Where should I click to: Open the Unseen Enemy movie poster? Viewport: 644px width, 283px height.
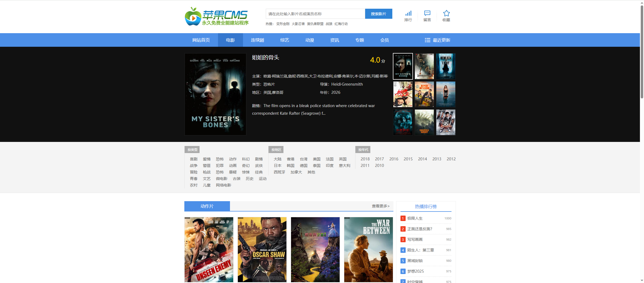[209, 249]
